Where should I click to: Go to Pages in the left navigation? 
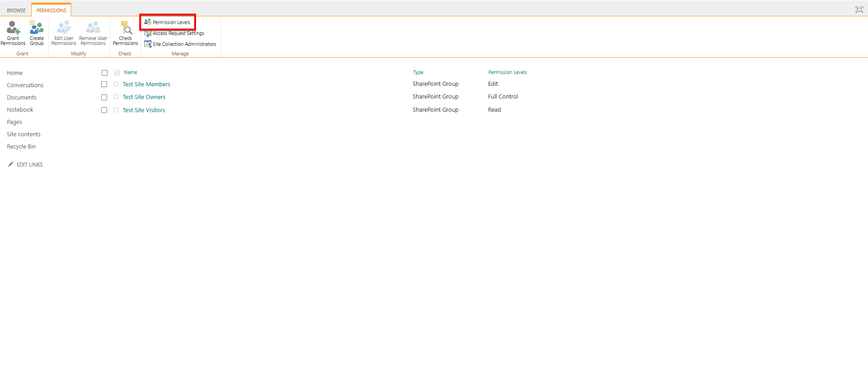coord(15,122)
